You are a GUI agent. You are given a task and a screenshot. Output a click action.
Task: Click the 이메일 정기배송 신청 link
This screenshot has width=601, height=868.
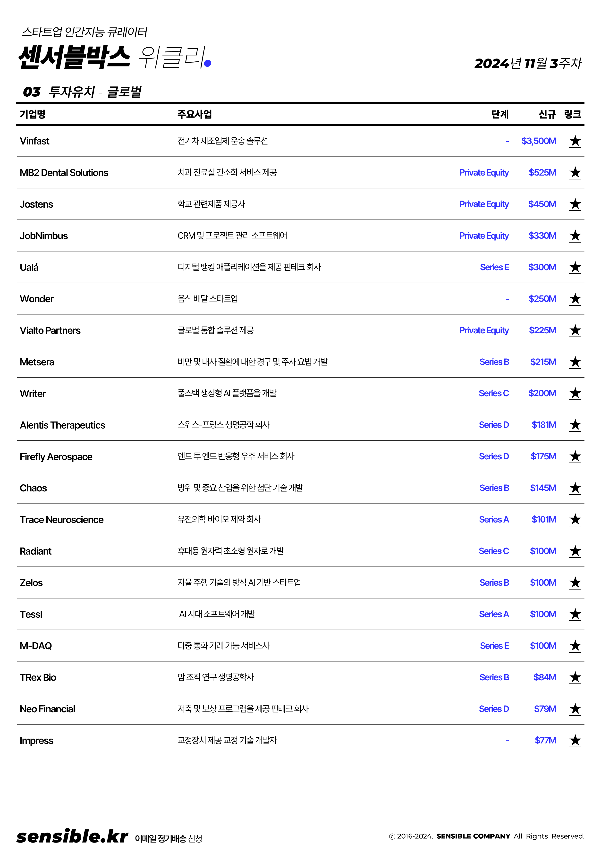click(168, 838)
